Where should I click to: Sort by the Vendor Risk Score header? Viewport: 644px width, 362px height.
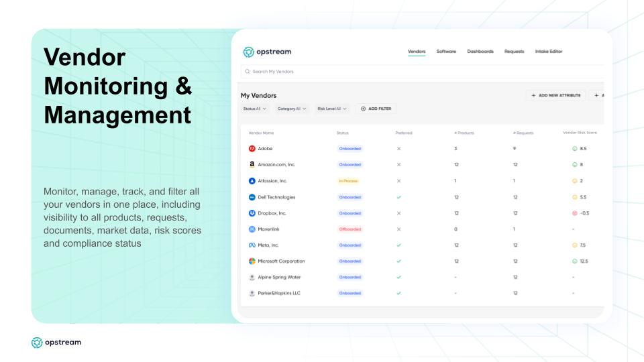(x=580, y=133)
